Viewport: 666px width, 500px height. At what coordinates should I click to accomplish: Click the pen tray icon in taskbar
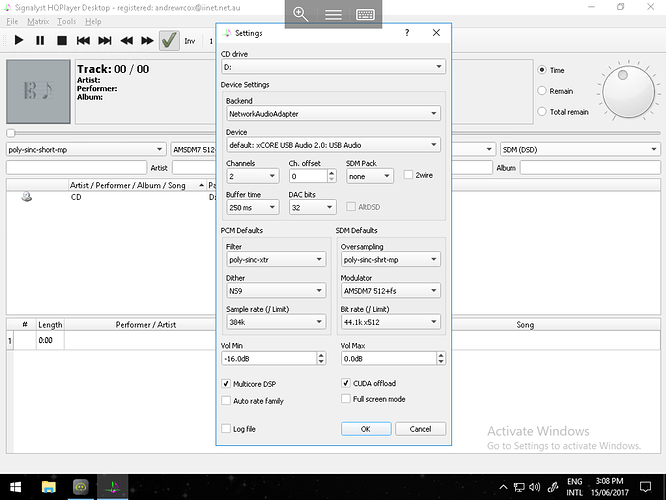[552, 487]
